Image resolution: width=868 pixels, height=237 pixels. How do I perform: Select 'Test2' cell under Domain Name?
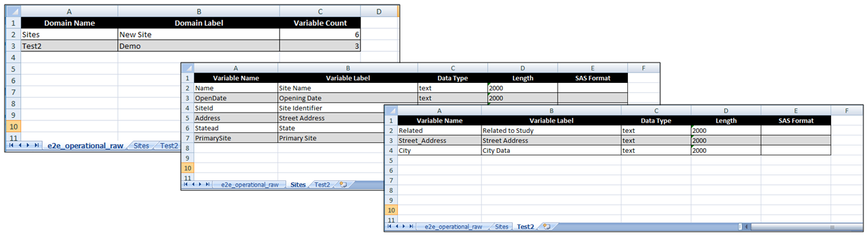point(69,46)
